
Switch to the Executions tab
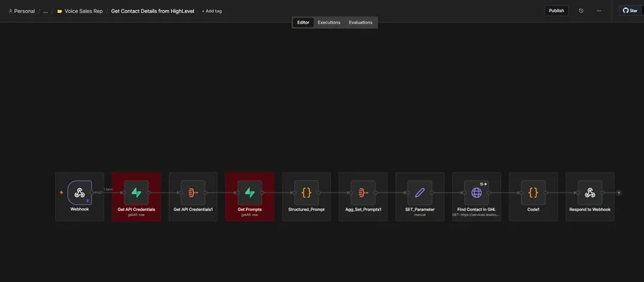[x=329, y=23]
